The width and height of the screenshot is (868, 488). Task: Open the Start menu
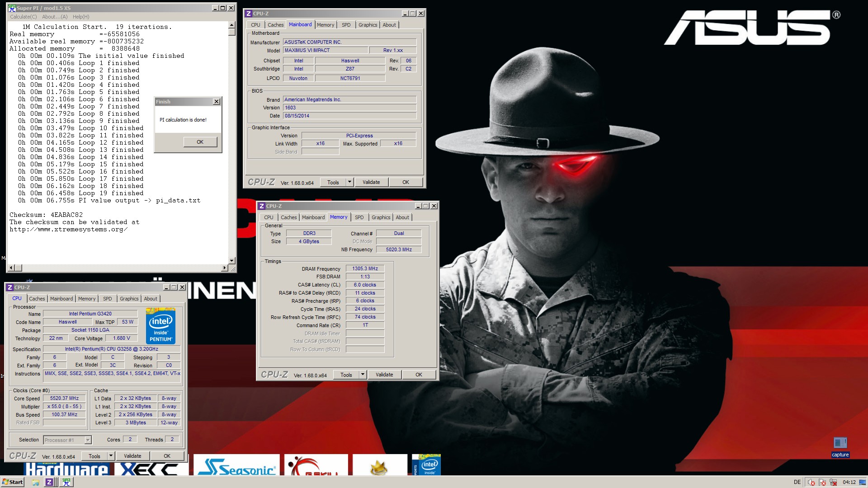click(12, 482)
